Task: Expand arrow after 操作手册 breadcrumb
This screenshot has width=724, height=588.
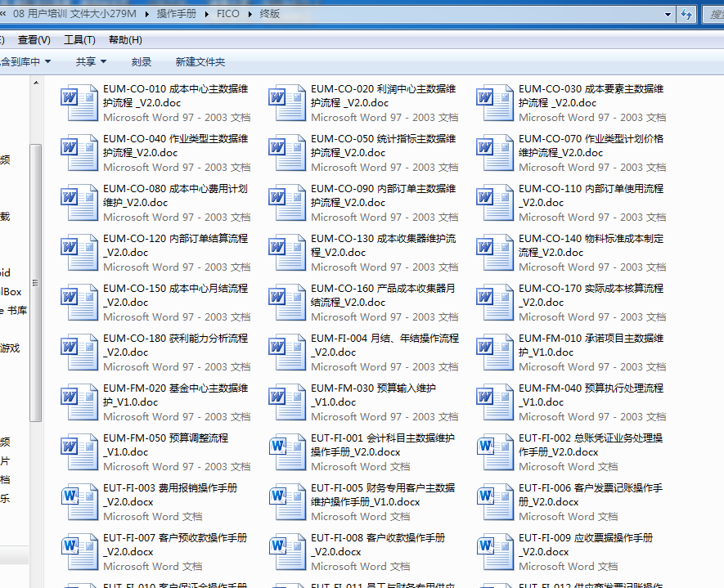Action: [206, 14]
